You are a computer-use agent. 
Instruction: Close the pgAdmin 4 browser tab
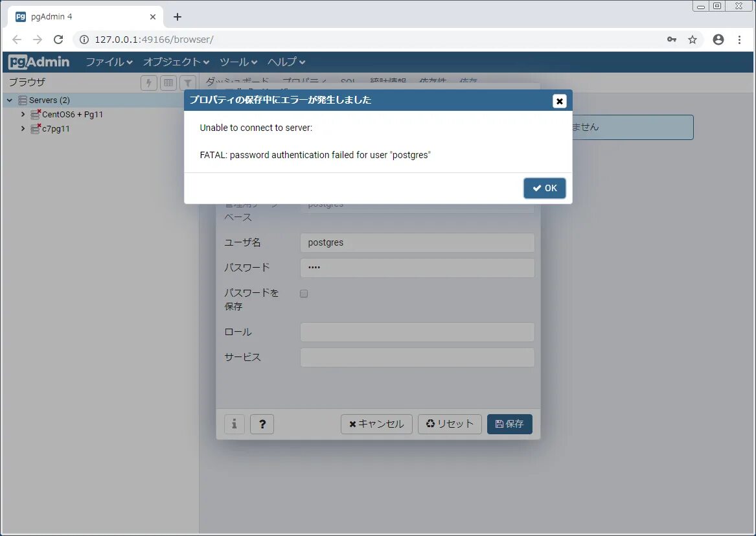coord(153,17)
